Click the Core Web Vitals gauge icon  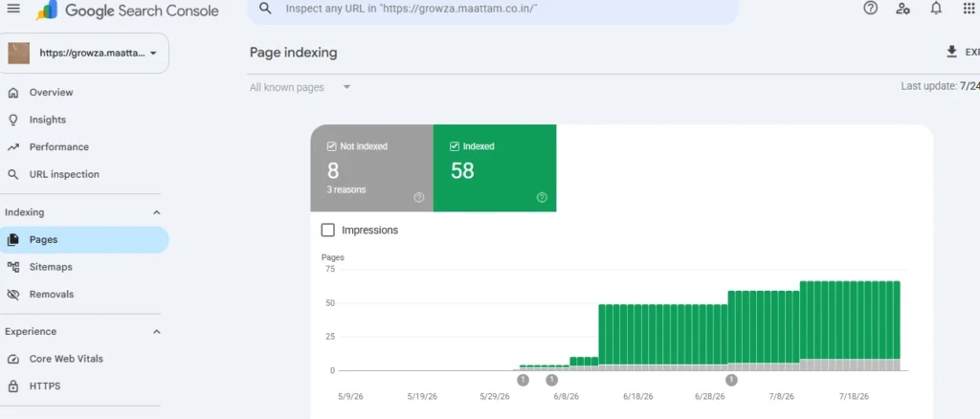tap(12, 359)
